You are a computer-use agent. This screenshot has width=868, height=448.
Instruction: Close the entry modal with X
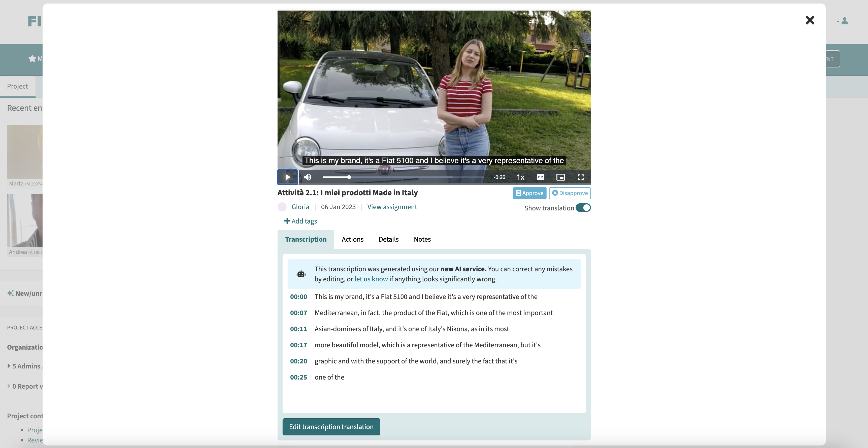[x=810, y=21]
